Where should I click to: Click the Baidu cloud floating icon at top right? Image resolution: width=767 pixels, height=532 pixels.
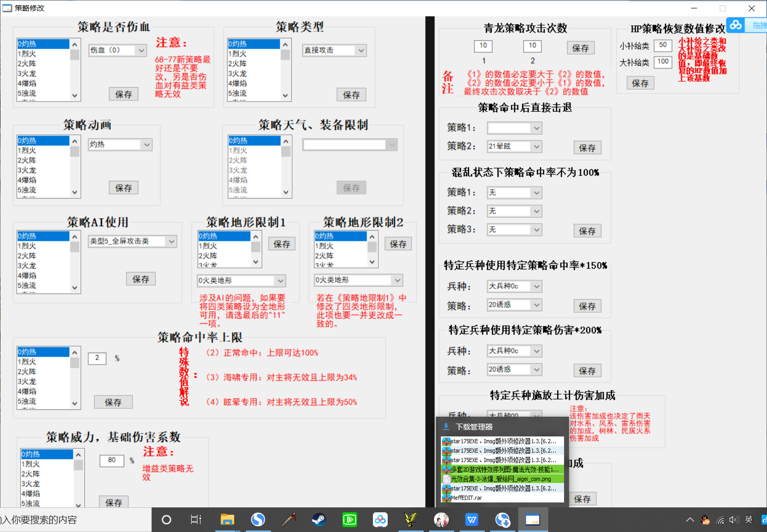[735, 25]
